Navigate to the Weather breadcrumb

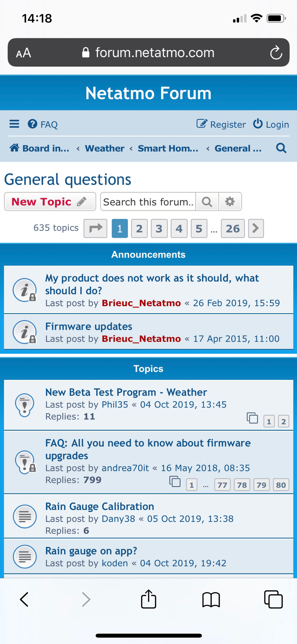105,148
